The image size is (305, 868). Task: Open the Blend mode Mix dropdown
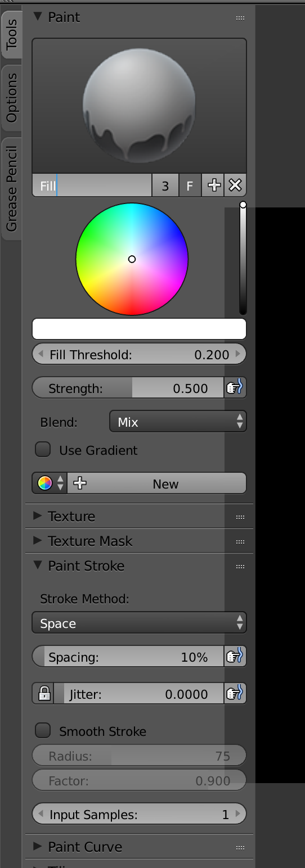178,422
